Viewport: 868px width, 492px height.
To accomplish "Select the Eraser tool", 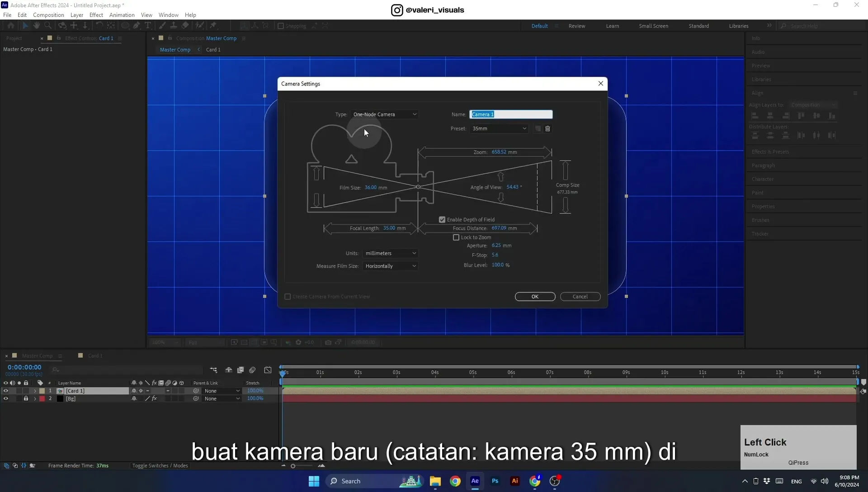I will tap(185, 26).
